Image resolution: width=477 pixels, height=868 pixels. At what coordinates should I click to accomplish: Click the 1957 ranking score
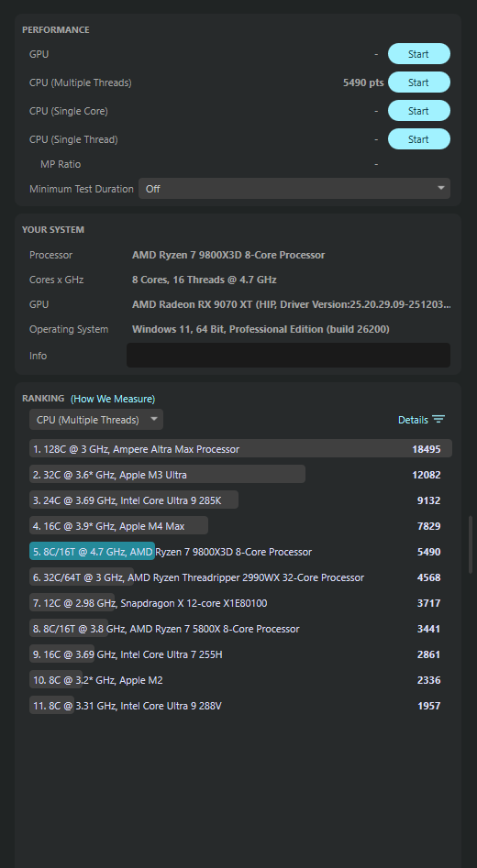point(428,706)
